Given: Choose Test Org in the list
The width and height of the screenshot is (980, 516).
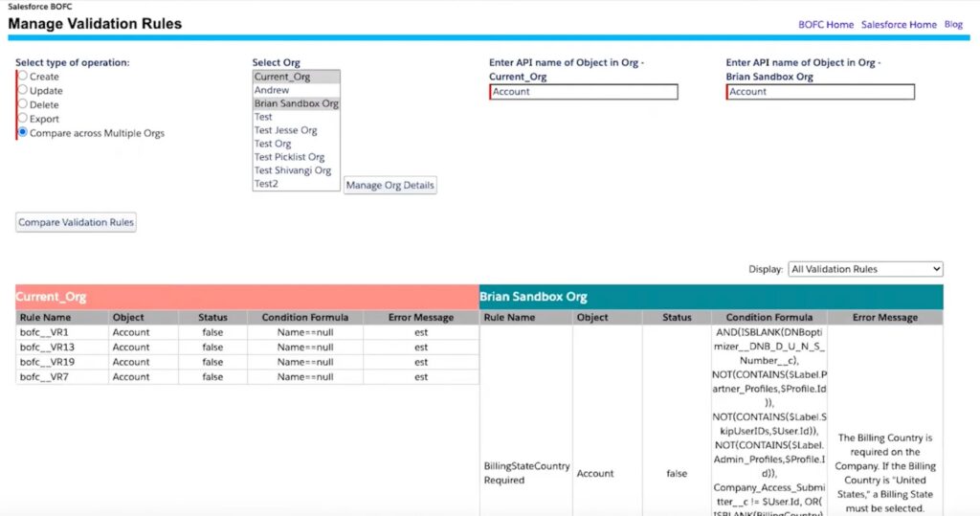Looking at the screenshot, I should pyautogui.click(x=297, y=144).
